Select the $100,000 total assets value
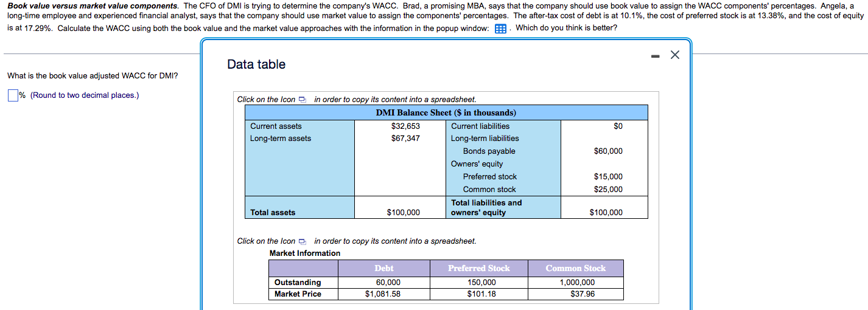Viewport: 868px width, 310px height. tap(404, 213)
